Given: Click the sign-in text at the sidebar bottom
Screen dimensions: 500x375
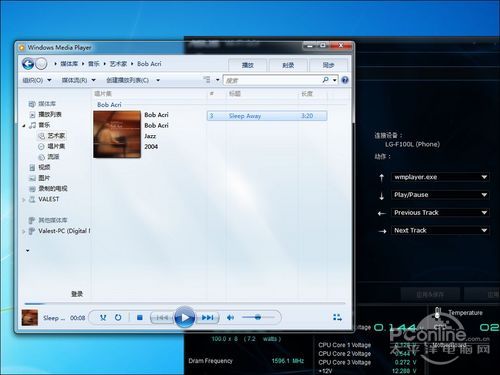Looking at the screenshot, I should 77,294.
